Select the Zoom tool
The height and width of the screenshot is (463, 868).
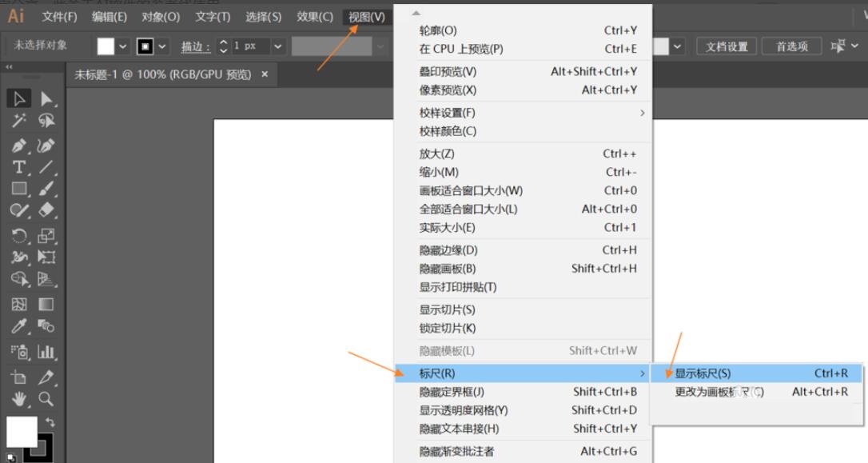(x=46, y=399)
